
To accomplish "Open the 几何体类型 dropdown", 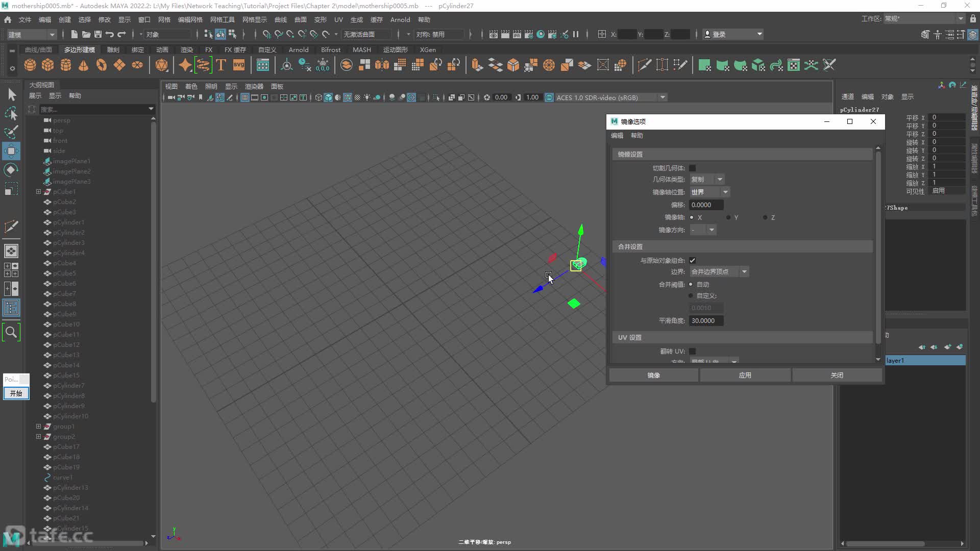I will coord(707,179).
